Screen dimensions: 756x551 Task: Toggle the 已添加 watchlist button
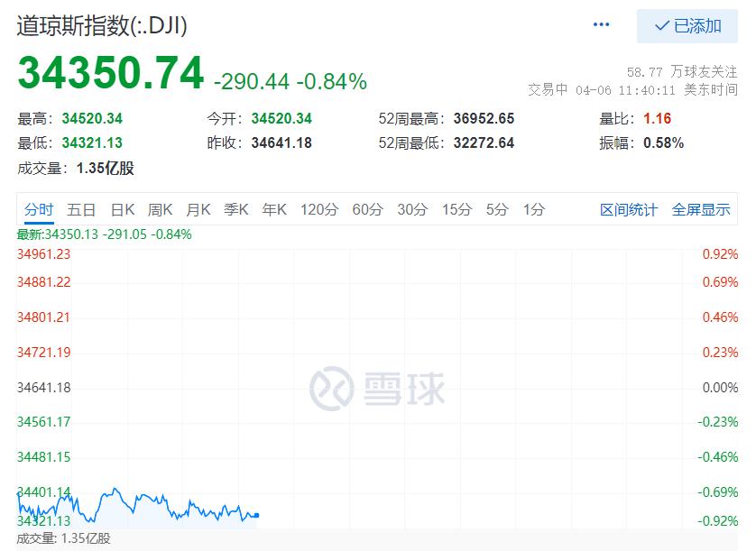[687, 26]
